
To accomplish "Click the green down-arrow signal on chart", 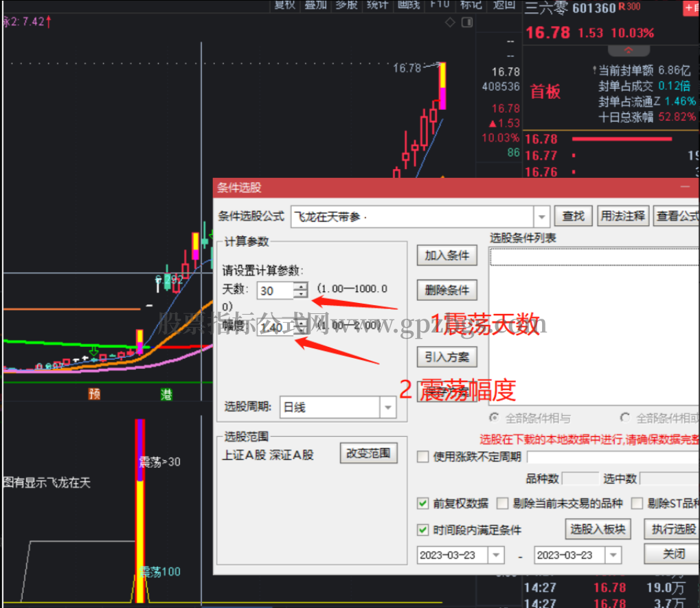I will point(93,350).
